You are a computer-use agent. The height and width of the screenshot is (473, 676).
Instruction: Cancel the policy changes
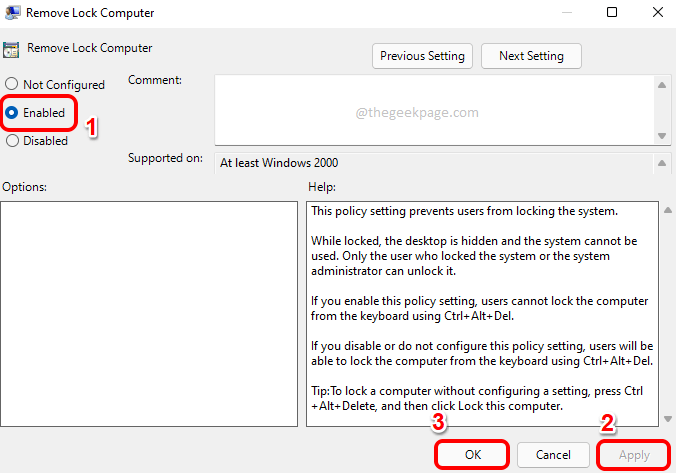click(552, 454)
